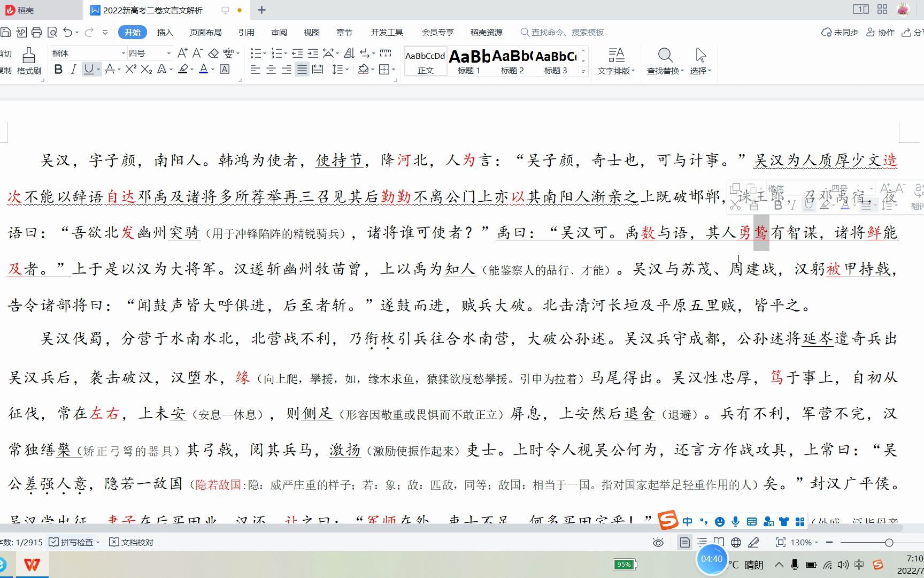Click the font color A swatch
Screen dimensions: 924x578
(203, 70)
